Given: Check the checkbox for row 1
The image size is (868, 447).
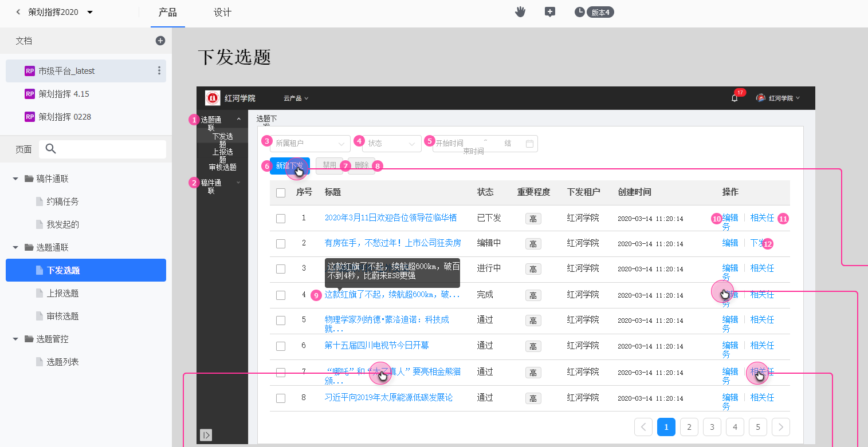Looking at the screenshot, I should (281, 218).
